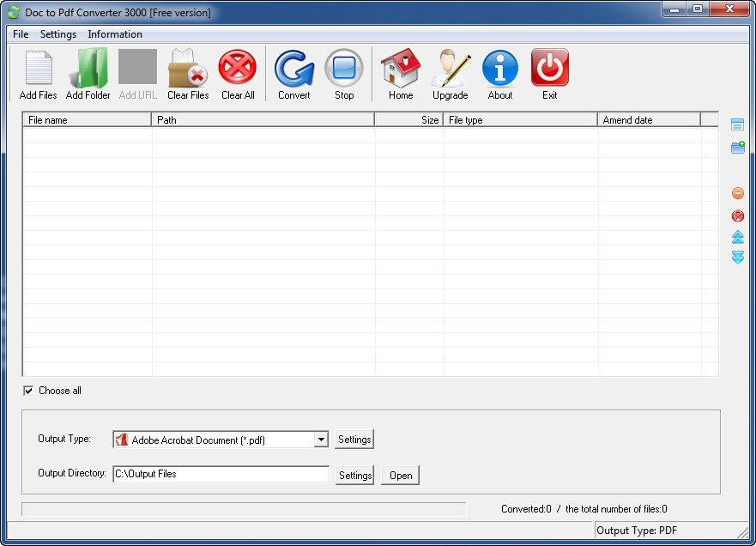This screenshot has width=756, height=546.
Task: Click the sidebar move-up double arrow
Action: coord(737,240)
